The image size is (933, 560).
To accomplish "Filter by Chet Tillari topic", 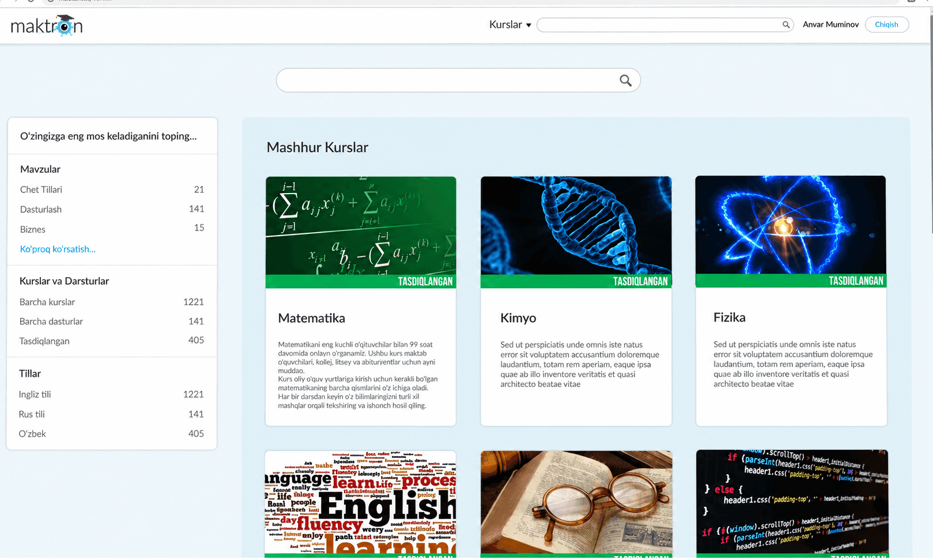I will [x=41, y=190].
